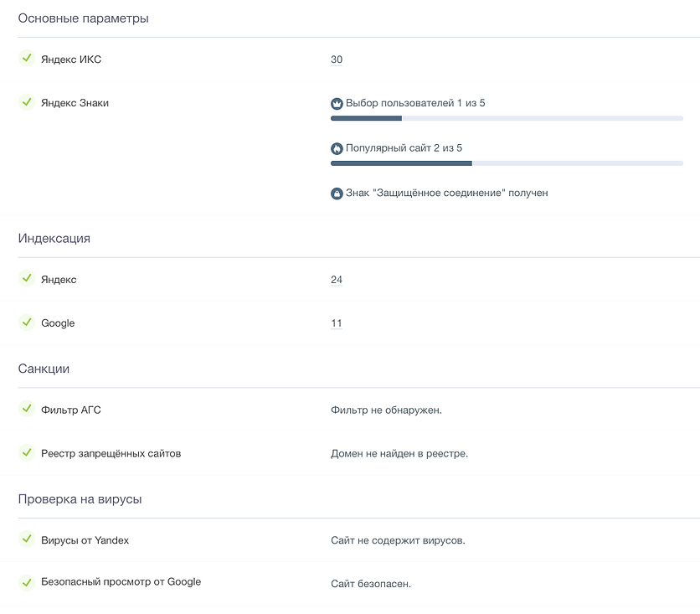This screenshot has height=614, width=700.
Task: Click the checkmark beside Реестр запрещённых сайтов
Action: (27, 452)
